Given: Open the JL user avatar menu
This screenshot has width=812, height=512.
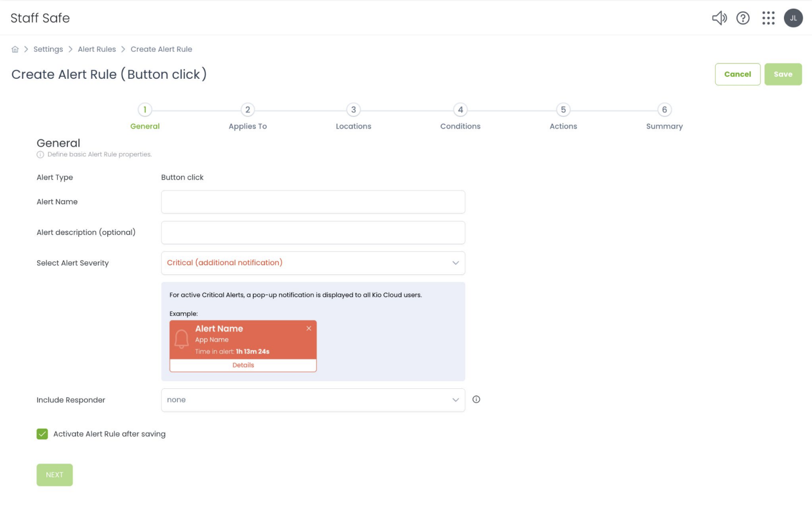Looking at the screenshot, I should coord(793,18).
